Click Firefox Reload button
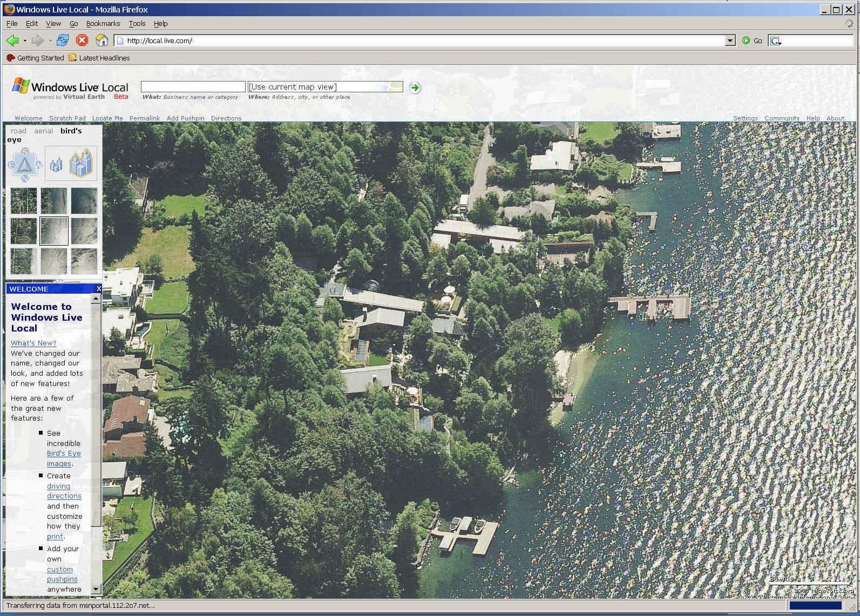 tap(63, 40)
